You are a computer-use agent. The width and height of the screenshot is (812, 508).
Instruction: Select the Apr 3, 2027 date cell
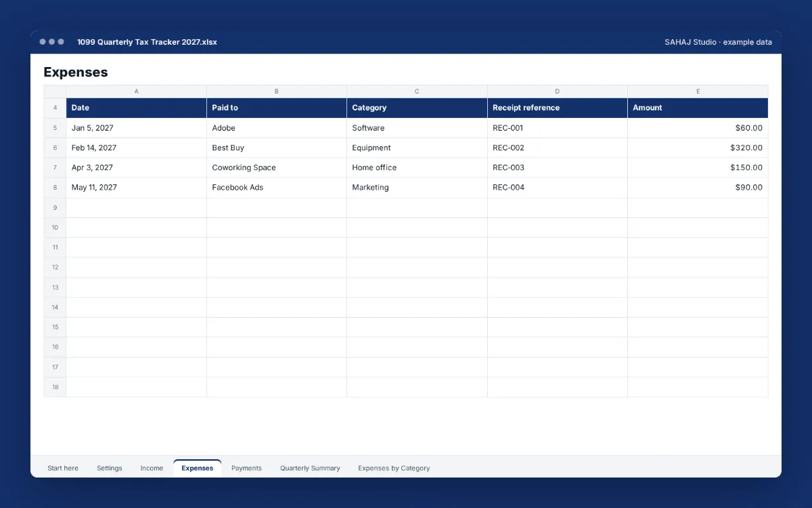click(137, 167)
